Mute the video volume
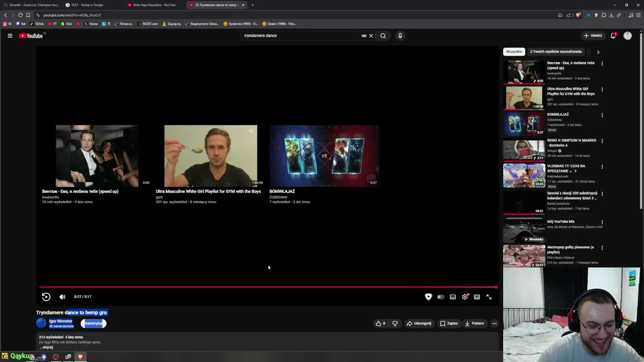 [62, 297]
